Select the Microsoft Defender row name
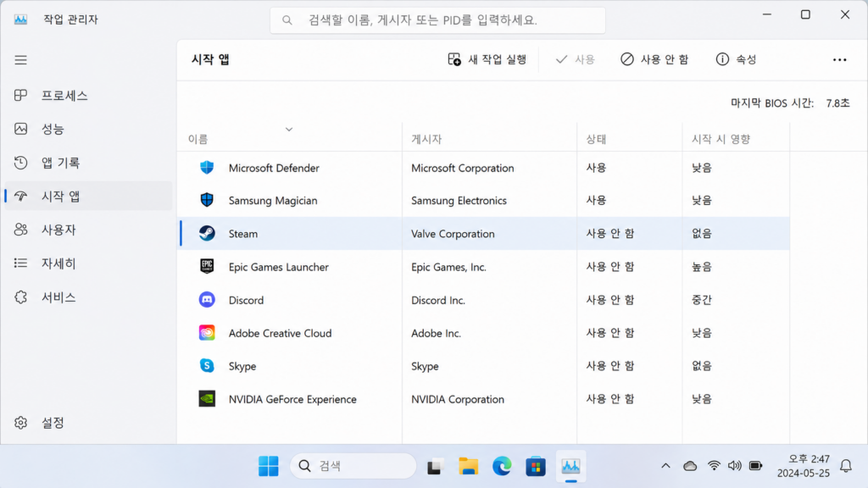868x488 pixels. (274, 169)
